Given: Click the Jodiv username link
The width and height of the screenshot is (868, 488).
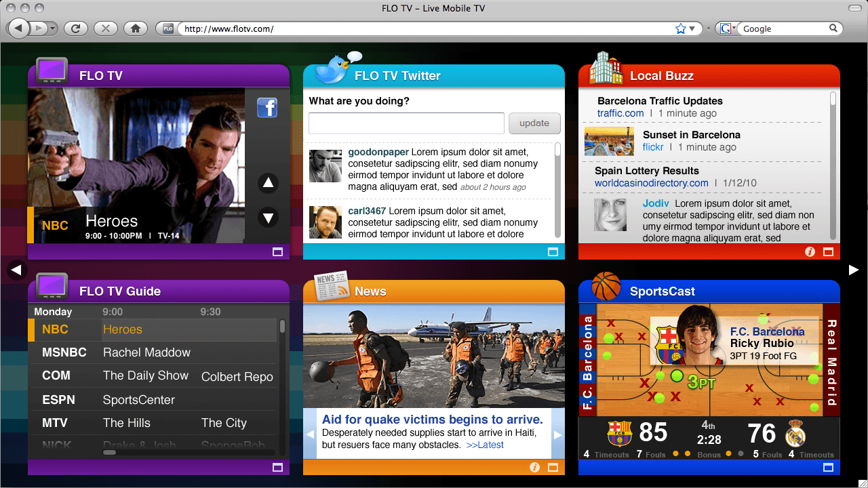Looking at the screenshot, I should 656,203.
